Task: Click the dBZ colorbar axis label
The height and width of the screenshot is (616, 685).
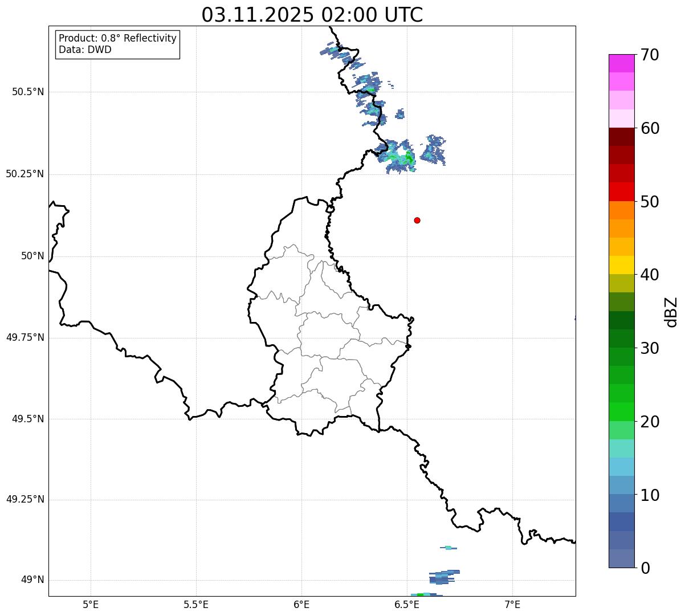Action: (x=671, y=312)
